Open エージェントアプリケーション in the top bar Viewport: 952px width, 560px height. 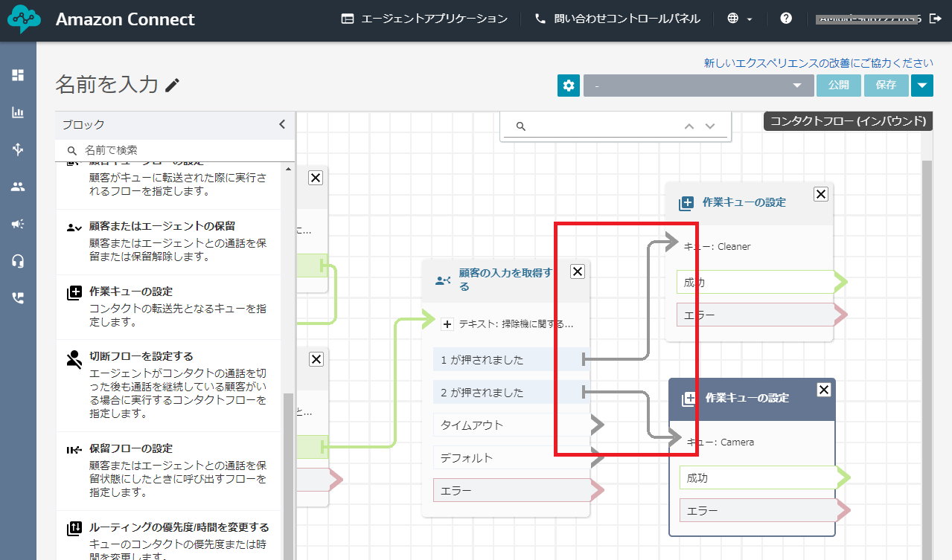pos(424,19)
